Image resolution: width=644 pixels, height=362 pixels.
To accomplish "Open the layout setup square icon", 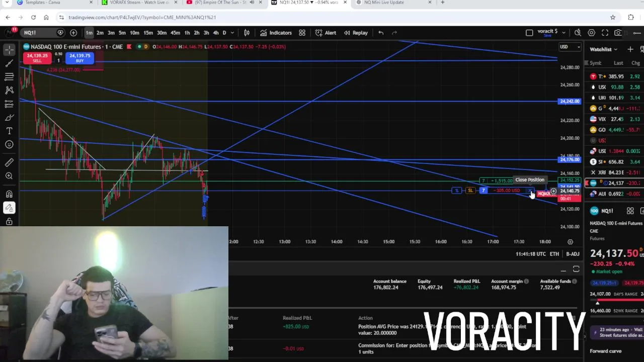I will 529,33.
